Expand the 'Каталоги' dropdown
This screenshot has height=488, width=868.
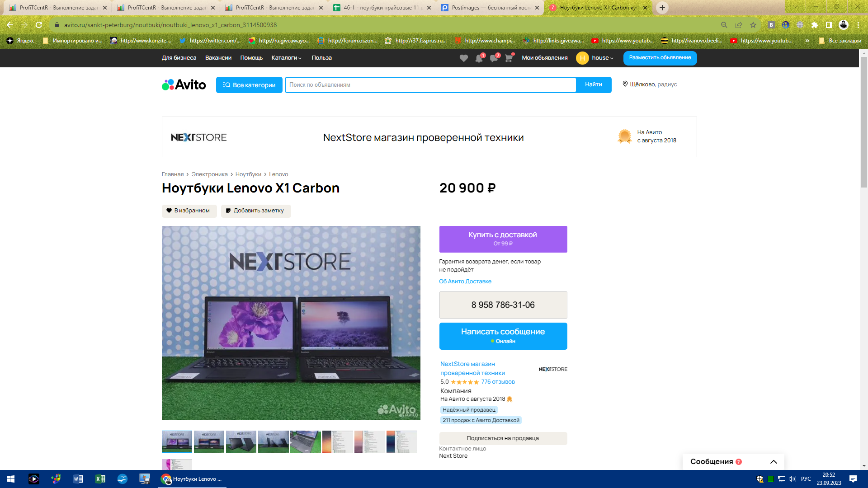tap(286, 58)
